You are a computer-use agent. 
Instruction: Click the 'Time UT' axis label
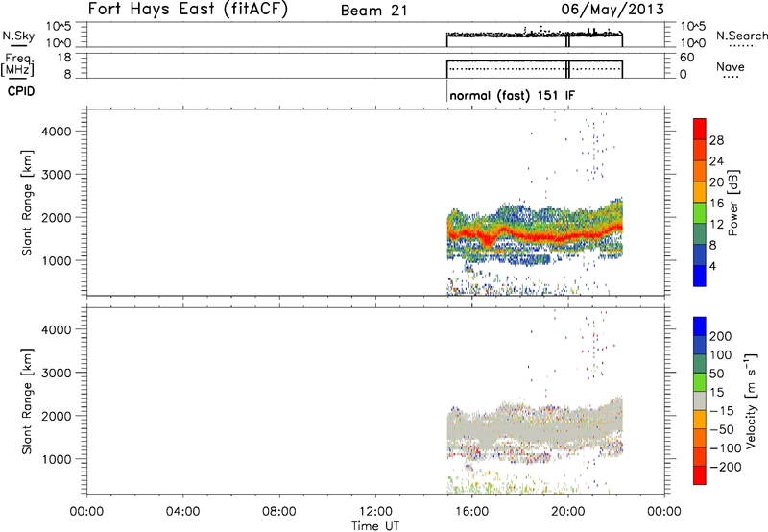(375, 526)
